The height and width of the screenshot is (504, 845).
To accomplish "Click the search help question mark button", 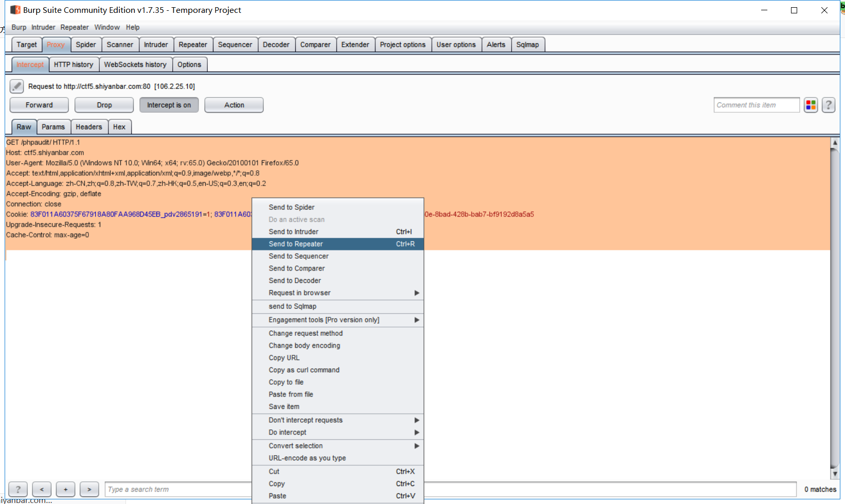I will coord(18,489).
